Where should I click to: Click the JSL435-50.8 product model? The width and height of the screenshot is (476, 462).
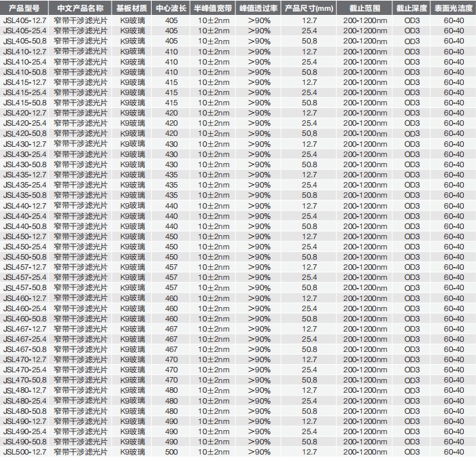click(x=24, y=195)
